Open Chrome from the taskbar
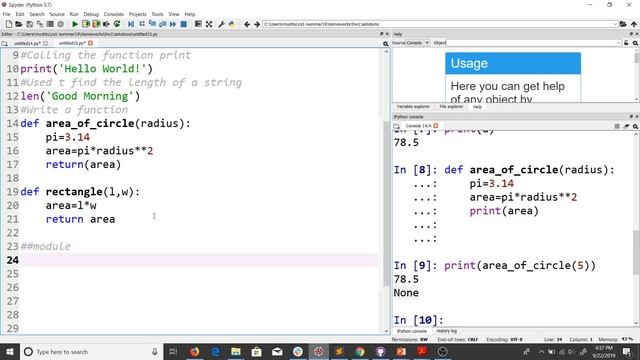Viewport: 640px width, 360px height. point(360,352)
